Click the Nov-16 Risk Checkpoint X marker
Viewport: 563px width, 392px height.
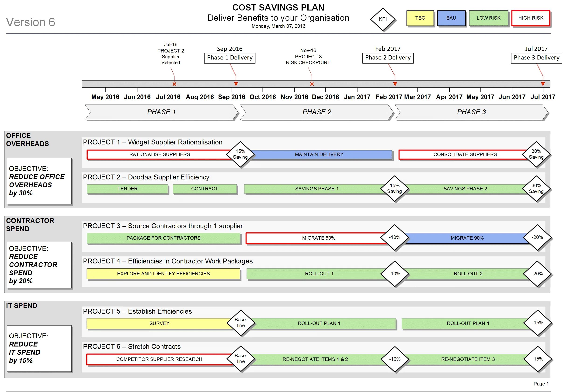[x=312, y=84]
